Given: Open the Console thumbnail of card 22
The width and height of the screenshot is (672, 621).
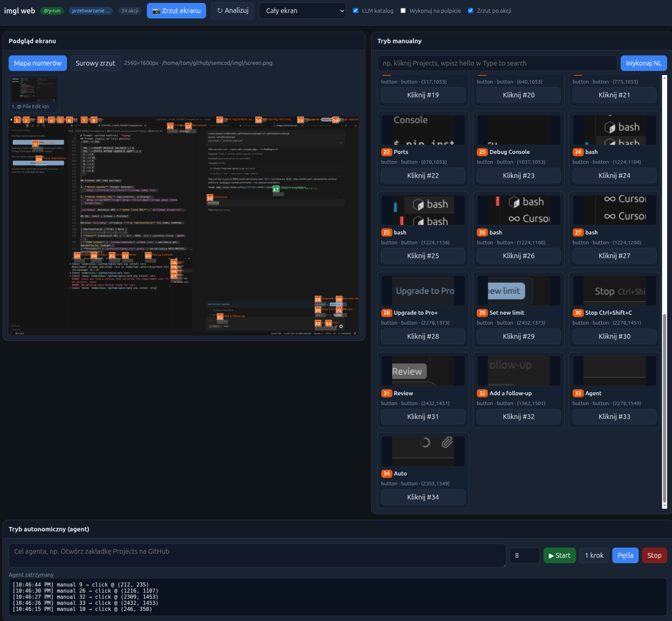Looking at the screenshot, I should coord(423,130).
